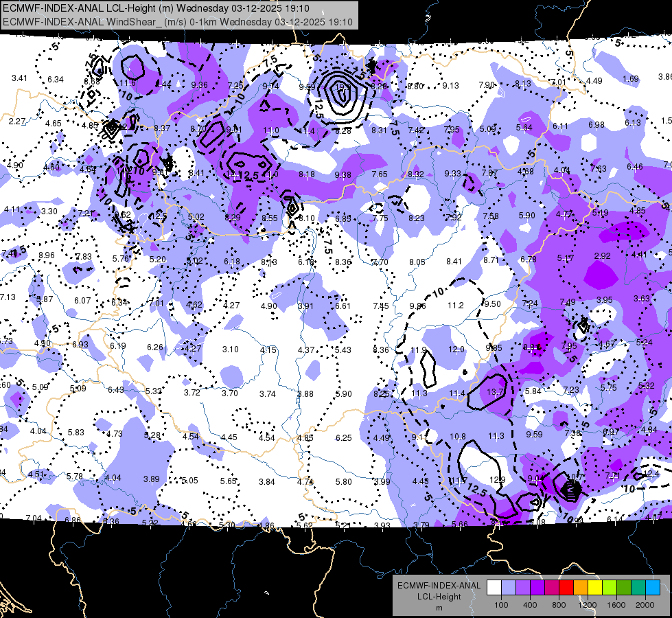The height and width of the screenshot is (618, 672).
Task: Select the white legend color swatch
Action: tap(494, 588)
